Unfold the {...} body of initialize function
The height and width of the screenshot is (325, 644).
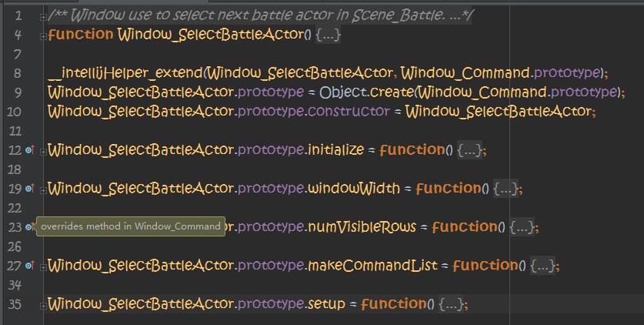469,150
